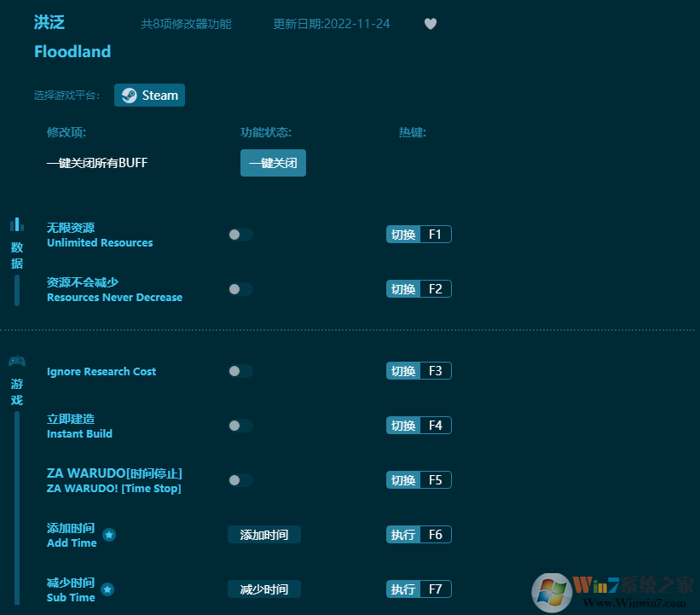The image size is (700, 615).
Task: Click the 减少时间 action button
Action: (264, 589)
